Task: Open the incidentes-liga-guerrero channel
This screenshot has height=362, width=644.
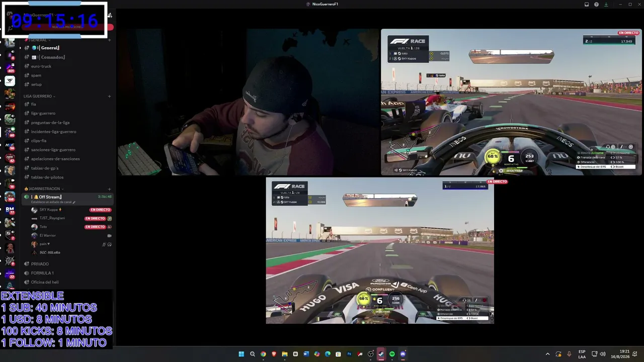Action: [x=68, y=132]
